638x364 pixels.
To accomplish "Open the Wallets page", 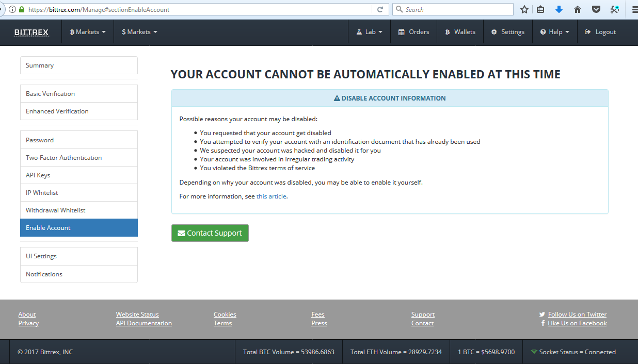I will click(x=460, y=32).
